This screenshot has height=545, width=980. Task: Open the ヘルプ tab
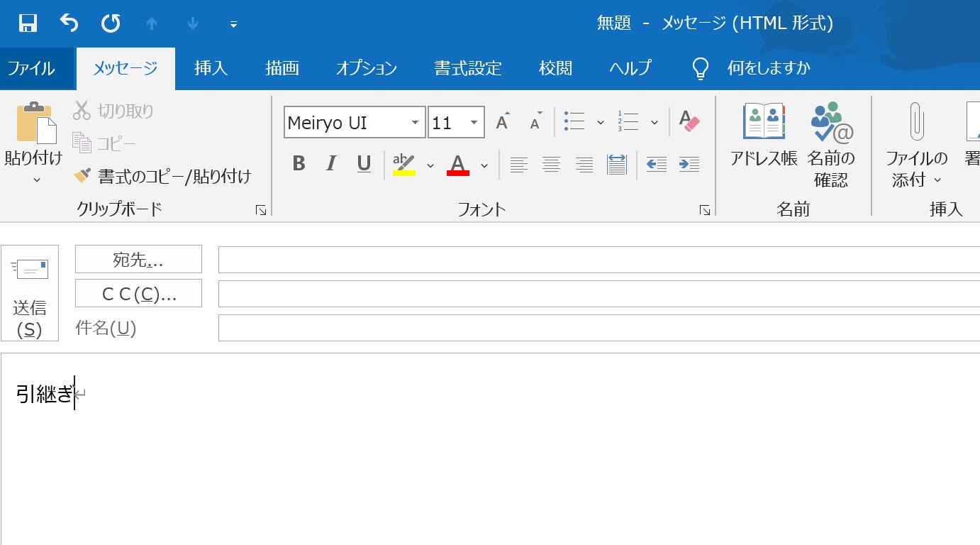click(x=630, y=69)
